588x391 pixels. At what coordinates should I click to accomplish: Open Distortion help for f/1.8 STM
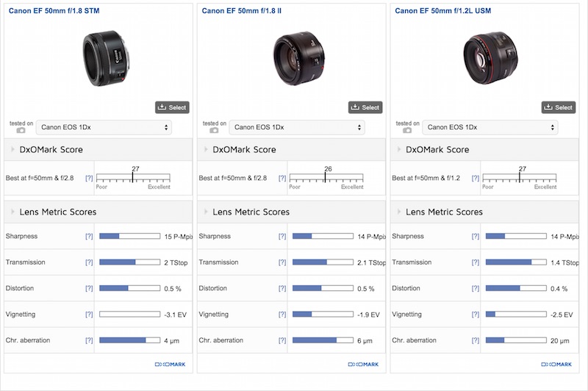89,288
